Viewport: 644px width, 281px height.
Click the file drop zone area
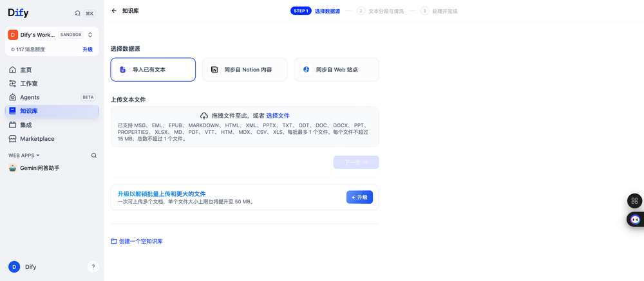tap(245, 127)
